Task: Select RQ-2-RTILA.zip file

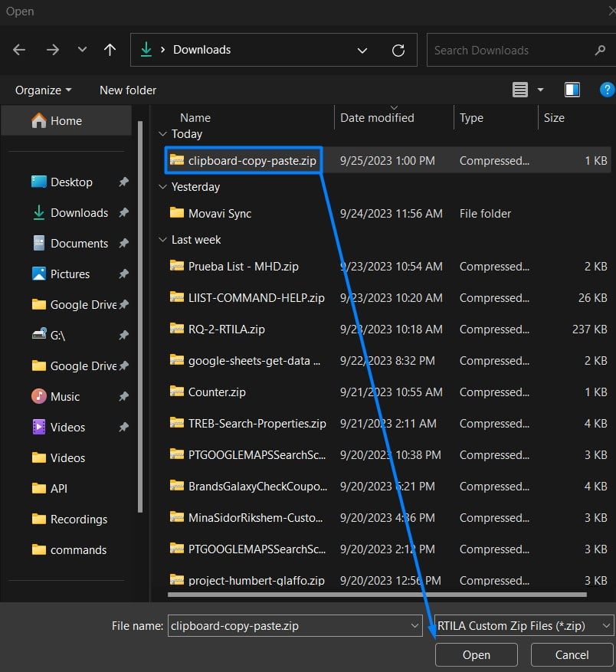Action: (x=226, y=329)
